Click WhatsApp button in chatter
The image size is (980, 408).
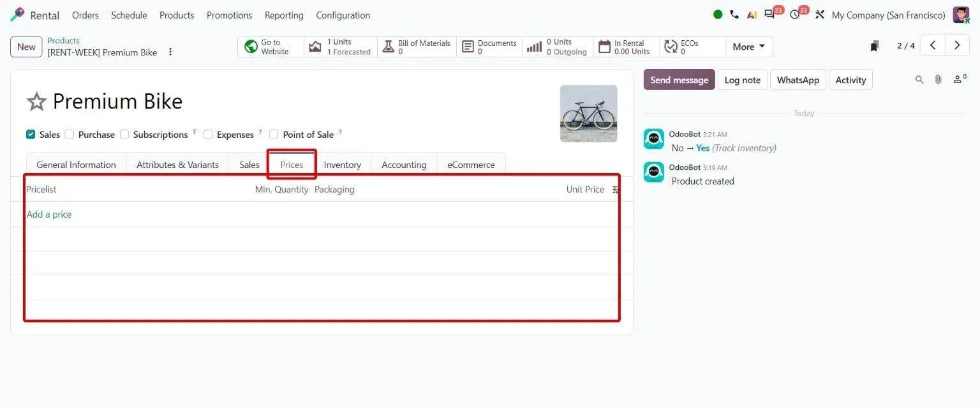coord(798,80)
